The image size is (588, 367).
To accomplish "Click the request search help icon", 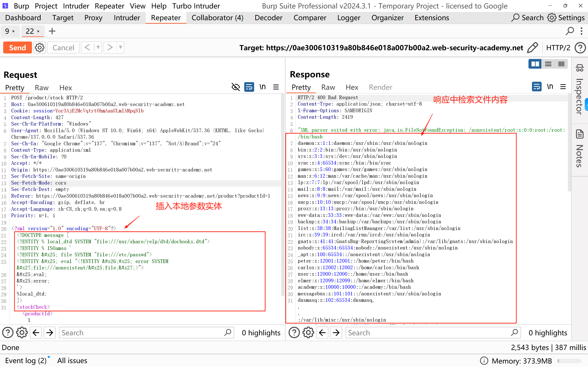I will [8, 333].
